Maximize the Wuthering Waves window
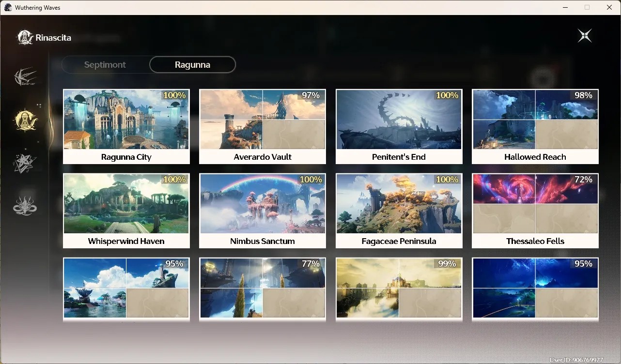This screenshot has height=364, width=621. click(x=587, y=7)
